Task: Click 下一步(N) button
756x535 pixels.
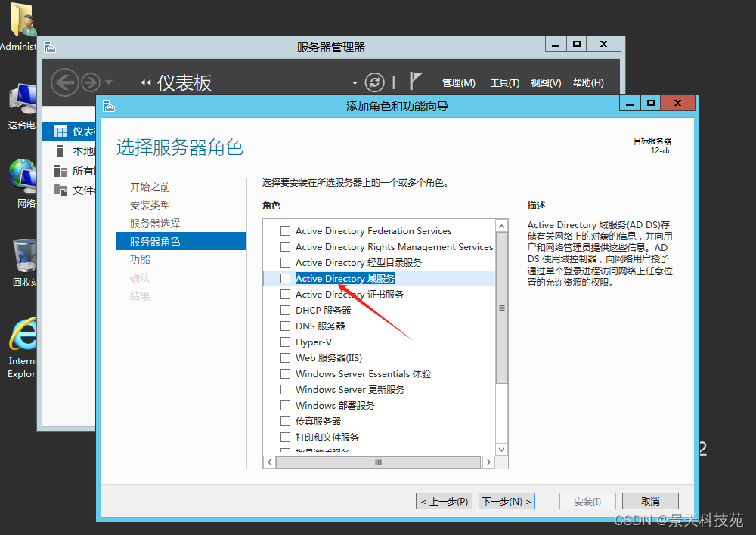Action: (507, 501)
